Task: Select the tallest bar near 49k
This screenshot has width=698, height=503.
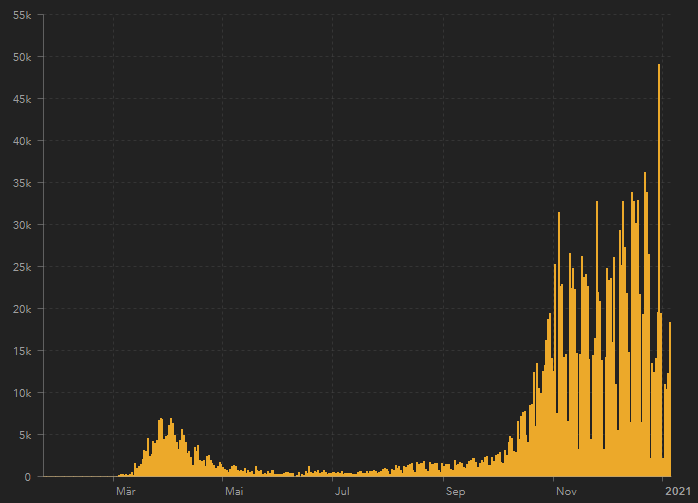Action: pyautogui.click(x=659, y=270)
